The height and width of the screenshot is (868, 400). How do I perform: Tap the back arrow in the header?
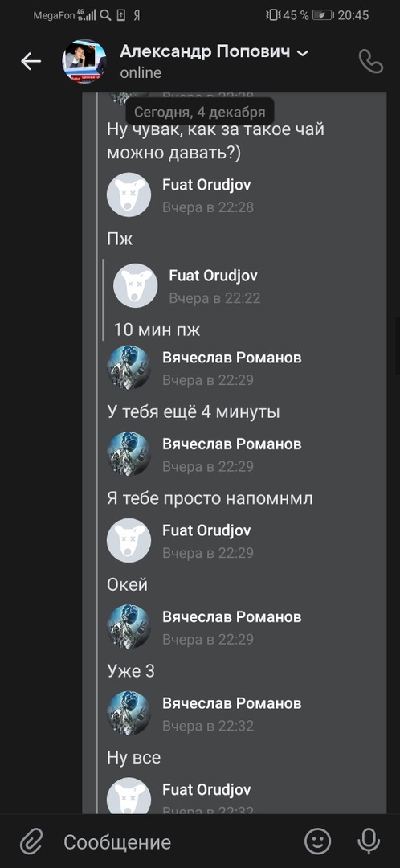(x=31, y=61)
